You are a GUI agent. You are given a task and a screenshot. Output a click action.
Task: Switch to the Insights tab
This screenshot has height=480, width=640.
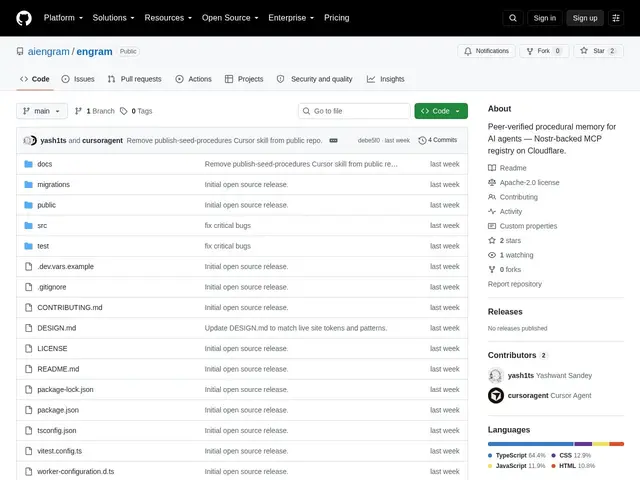[x=385, y=79]
